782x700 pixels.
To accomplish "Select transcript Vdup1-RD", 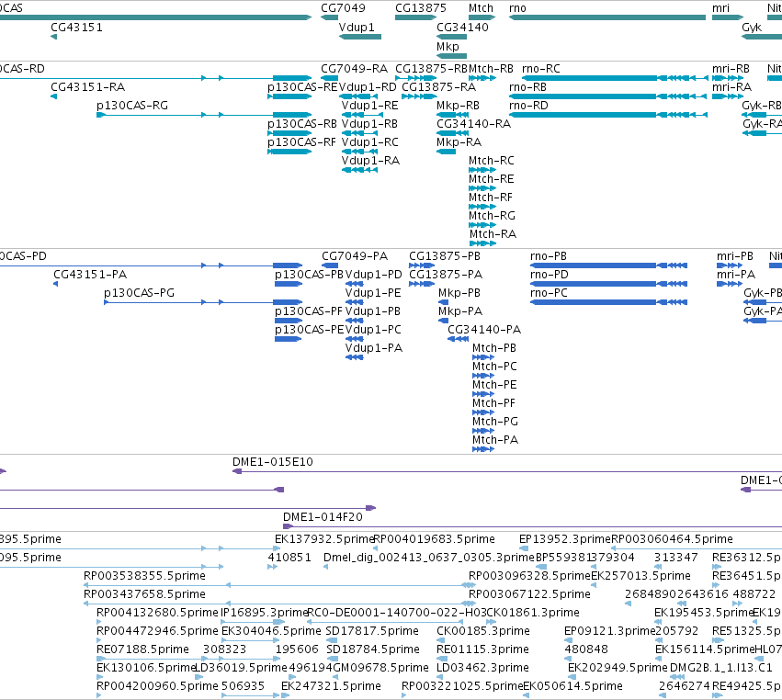I will pyautogui.click(x=358, y=96).
